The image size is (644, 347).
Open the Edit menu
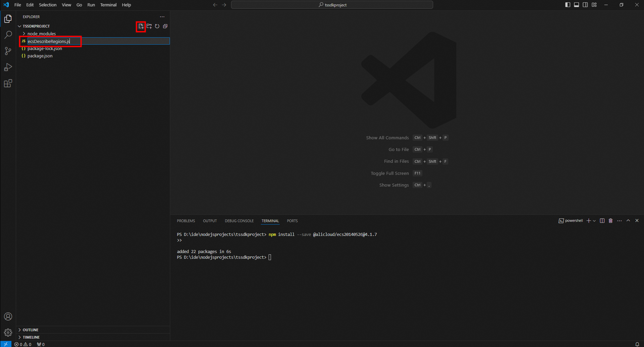30,5
